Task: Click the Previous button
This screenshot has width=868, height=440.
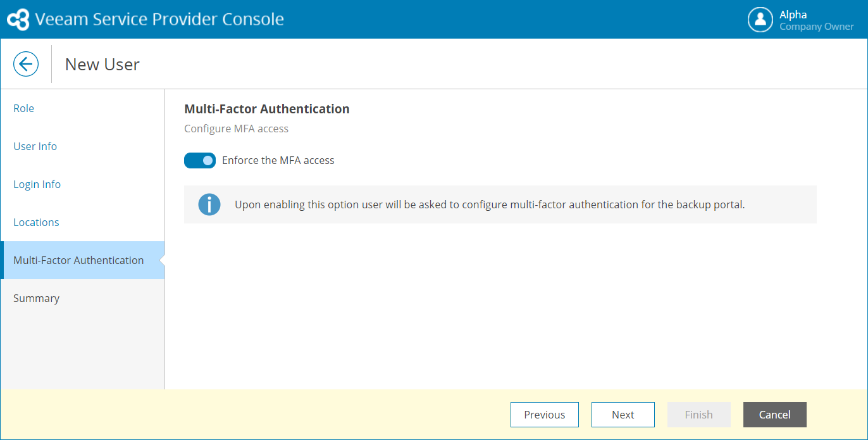Action: (544, 415)
